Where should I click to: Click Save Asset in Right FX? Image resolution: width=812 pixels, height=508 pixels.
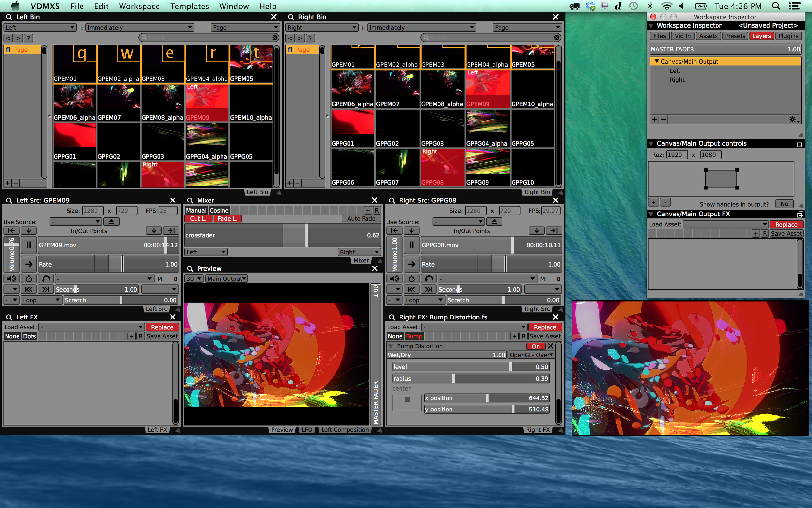point(545,336)
